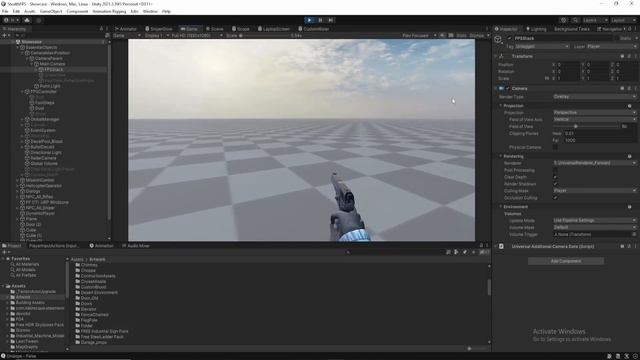Open the Tag dropdown set to Untagged
This screenshot has height=360, width=640.
click(x=542, y=47)
